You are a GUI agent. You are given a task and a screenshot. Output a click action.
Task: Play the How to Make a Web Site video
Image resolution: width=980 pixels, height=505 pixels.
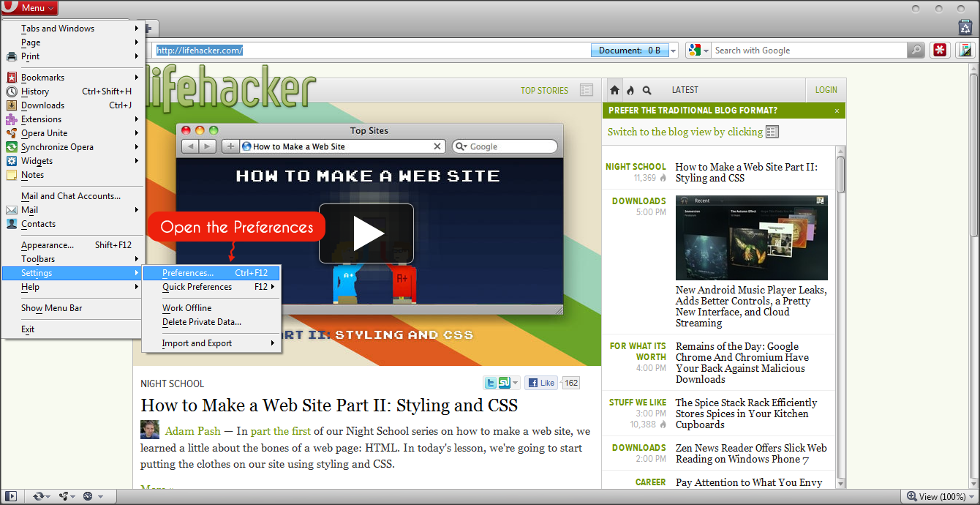[x=366, y=233]
